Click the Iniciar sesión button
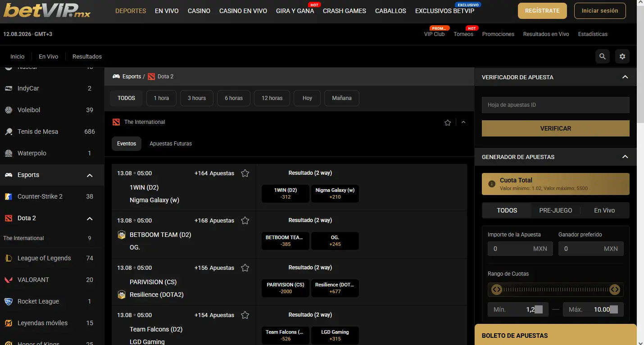This screenshot has height=345, width=644. 600,10
